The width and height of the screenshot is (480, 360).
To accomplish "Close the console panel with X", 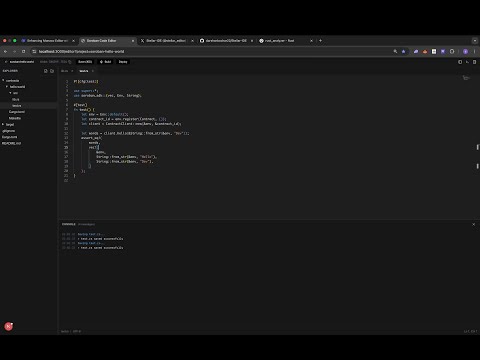I will click(x=474, y=224).
